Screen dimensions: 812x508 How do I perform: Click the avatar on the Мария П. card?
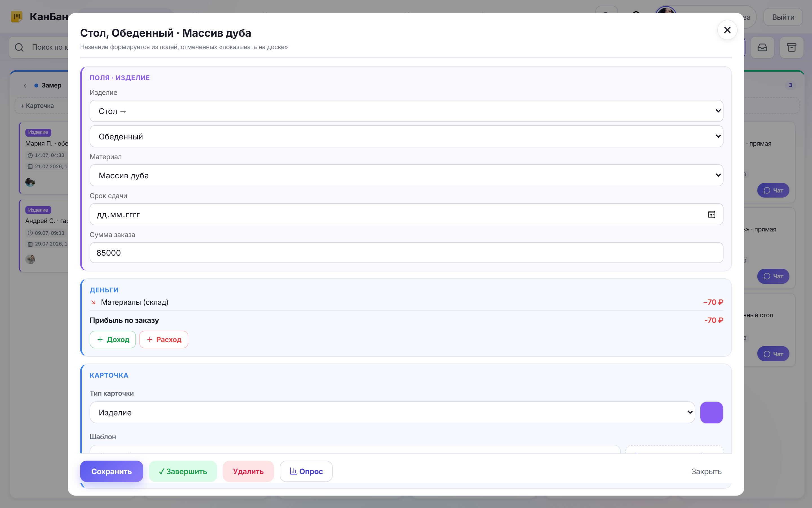tap(30, 182)
